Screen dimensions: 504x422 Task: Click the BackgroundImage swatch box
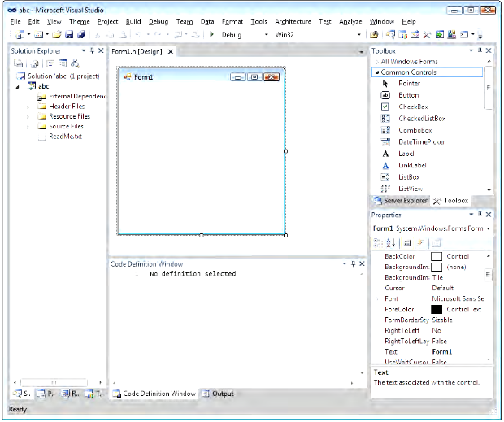pos(437,267)
